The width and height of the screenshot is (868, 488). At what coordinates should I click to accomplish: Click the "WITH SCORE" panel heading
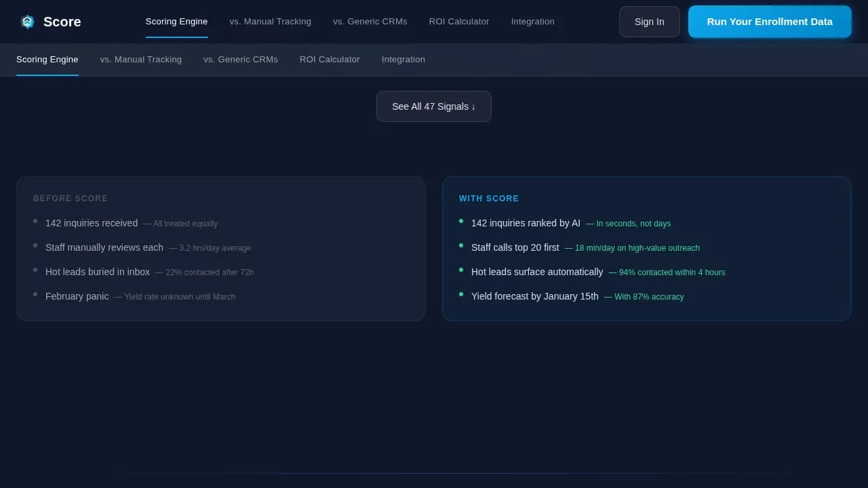(x=488, y=198)
